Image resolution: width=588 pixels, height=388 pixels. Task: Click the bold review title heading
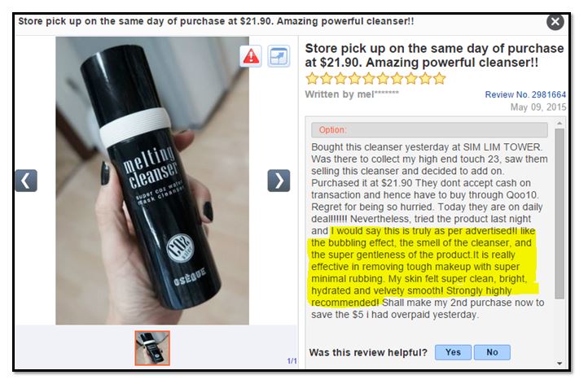coord(434,55)
